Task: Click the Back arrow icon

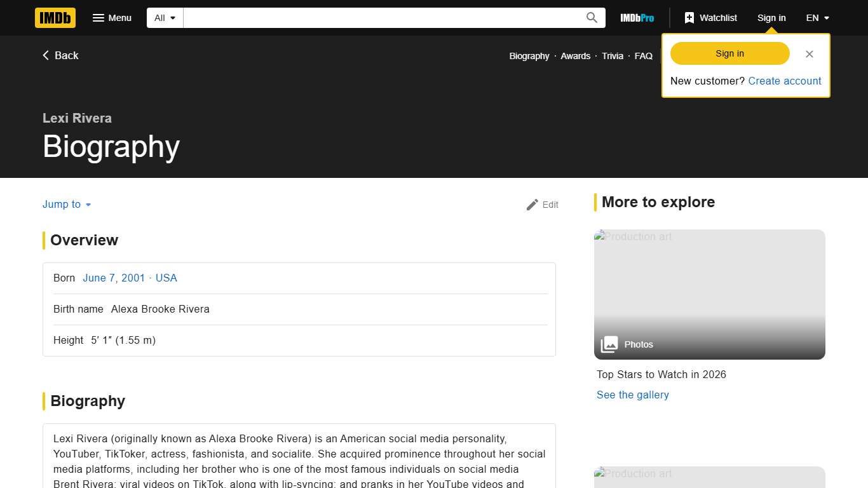Action: (45, 55)
